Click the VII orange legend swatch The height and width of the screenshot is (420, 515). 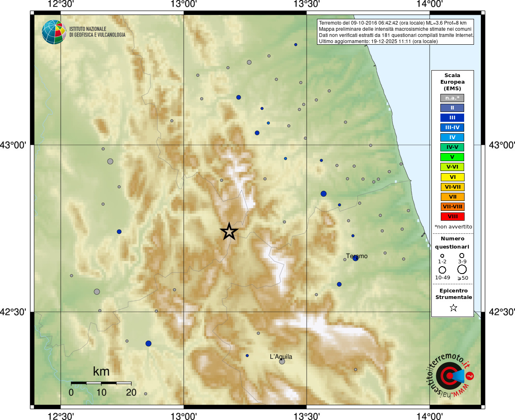[452, 197]
